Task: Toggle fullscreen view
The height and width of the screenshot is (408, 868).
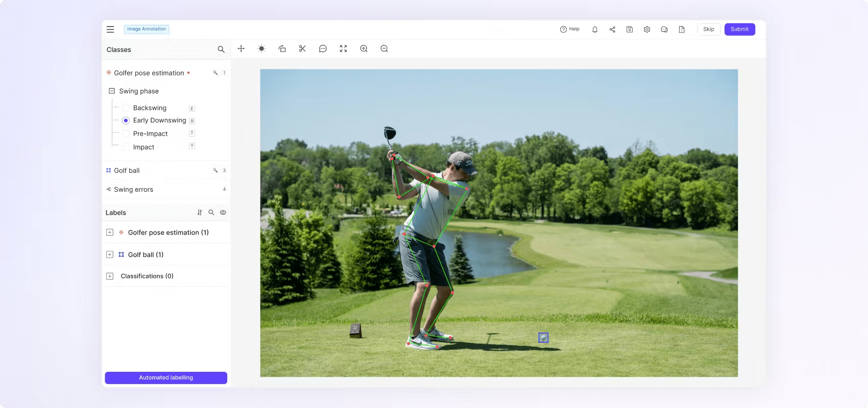Action: tap(343, 48)
